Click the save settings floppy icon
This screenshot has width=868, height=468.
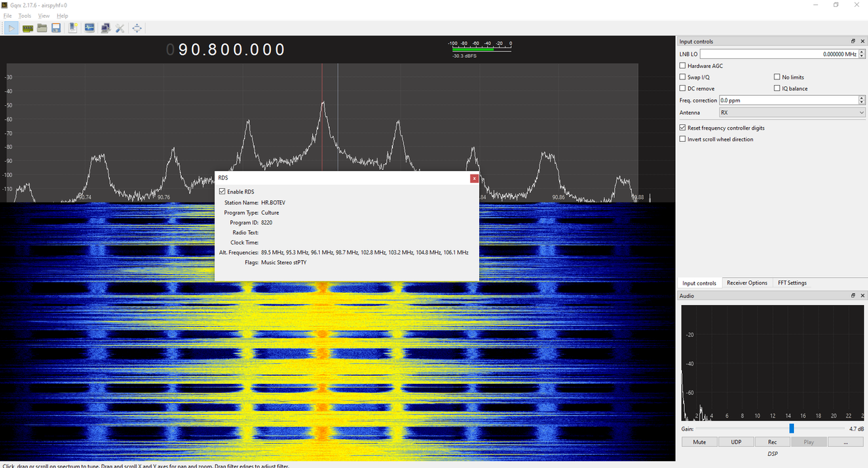(56, 28)
